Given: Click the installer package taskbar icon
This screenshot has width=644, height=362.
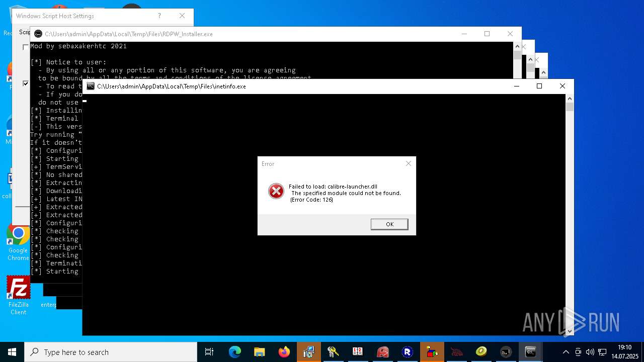Looking at the screenshot, I should click(x=309, y=352).
